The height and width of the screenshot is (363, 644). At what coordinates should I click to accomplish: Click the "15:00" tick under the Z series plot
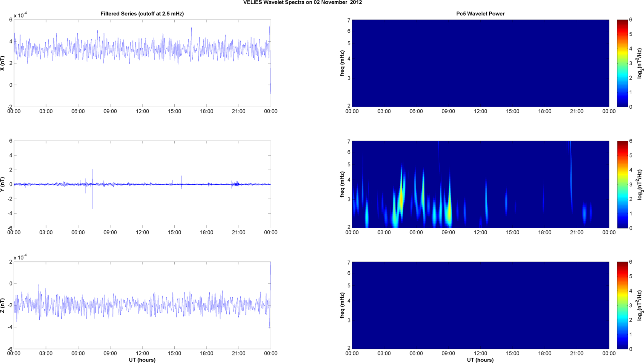(x=174, y=353)
